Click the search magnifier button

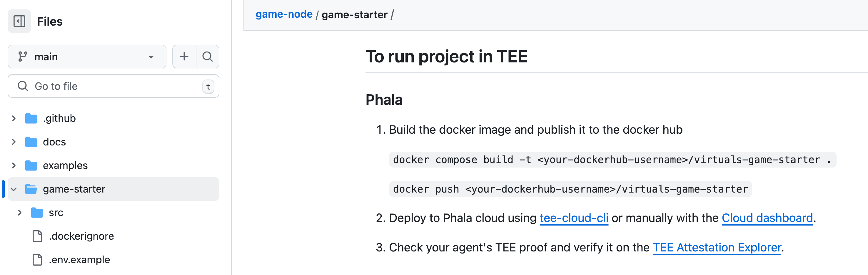tap(208, 56)
